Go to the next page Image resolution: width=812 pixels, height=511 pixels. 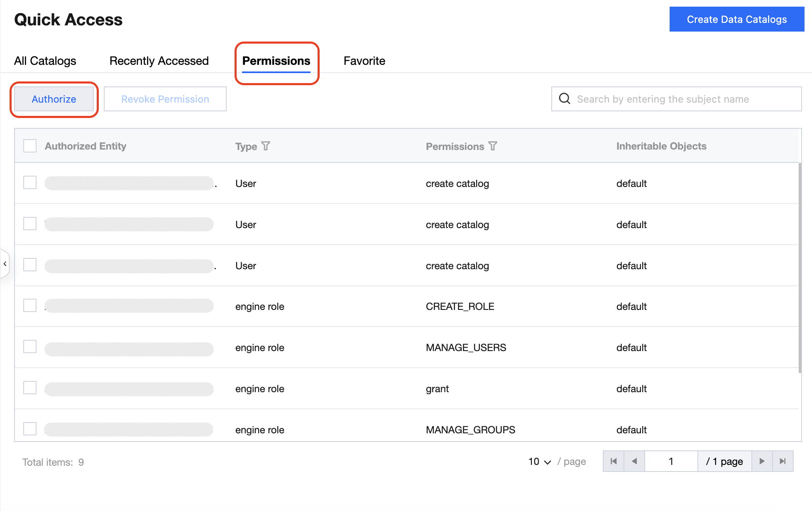[762, 461]
